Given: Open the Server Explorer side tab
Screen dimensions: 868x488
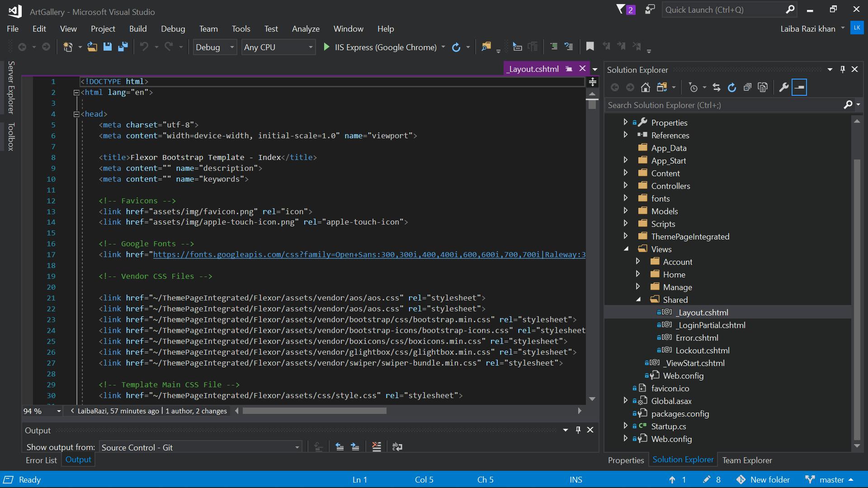Looking at the screenshot, I should 11,87.
